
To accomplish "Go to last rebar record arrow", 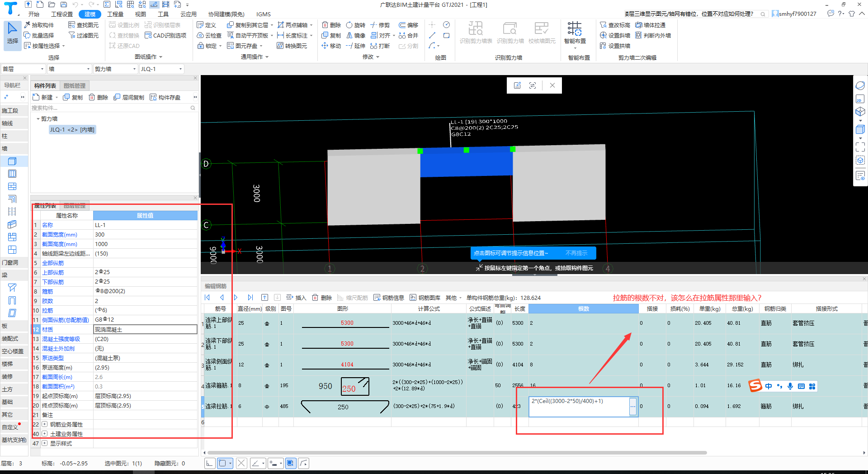I will click(250, 298).
